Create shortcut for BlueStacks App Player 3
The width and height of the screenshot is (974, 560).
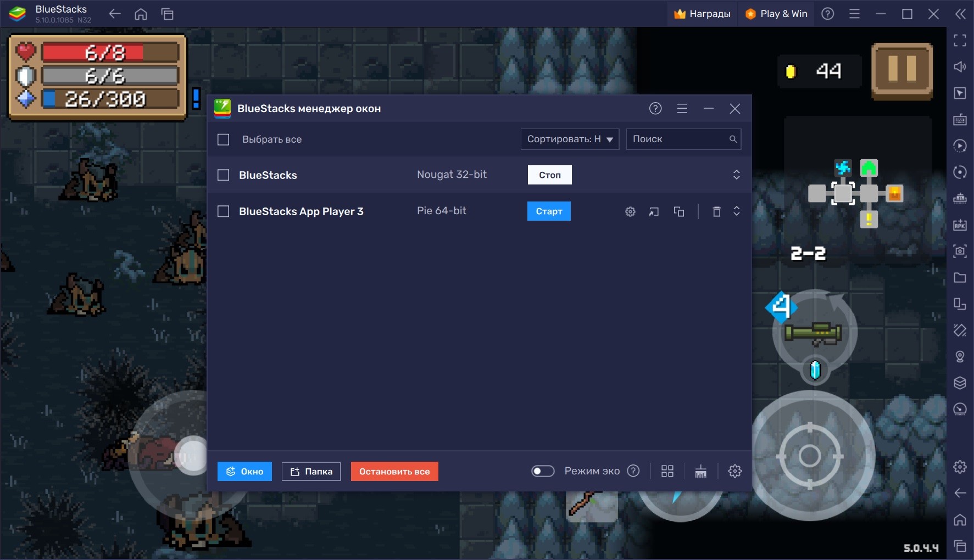pyautogui.click(x=654, y=212)
